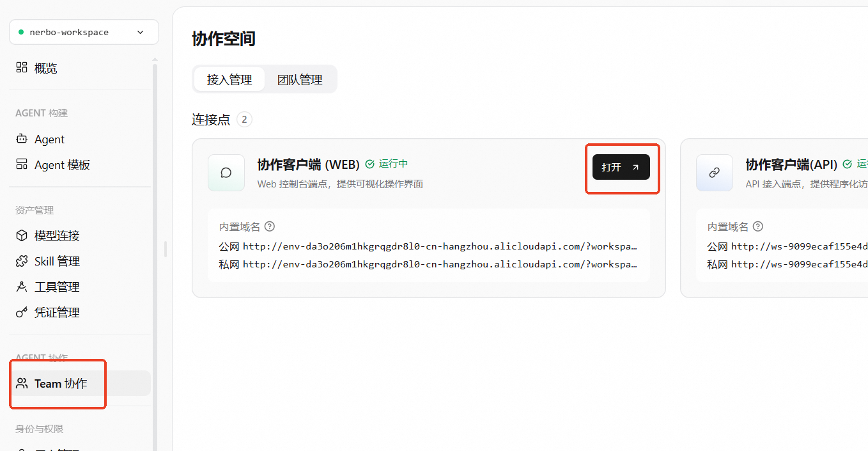Click the help icon beside 内置域名 in API card
The image size is (868, 451).
point(758,226)
